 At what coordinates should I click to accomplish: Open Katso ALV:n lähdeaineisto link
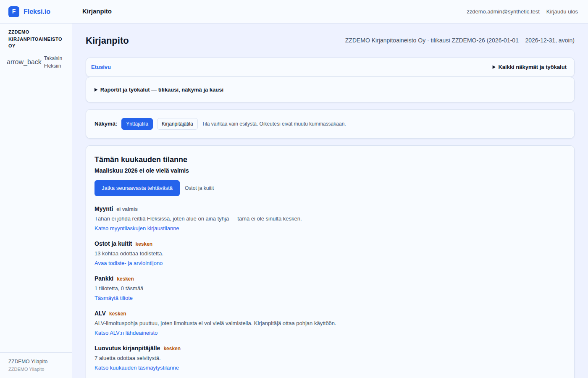[126, 333]
